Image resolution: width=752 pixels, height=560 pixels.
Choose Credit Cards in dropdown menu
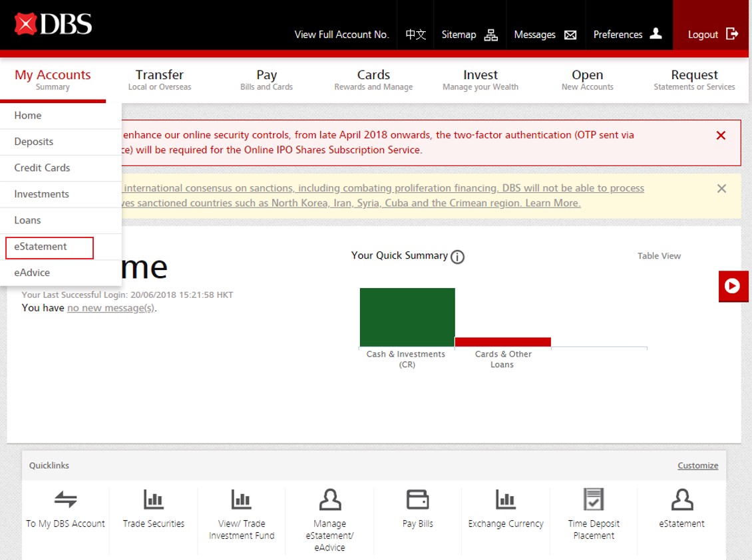42,168
